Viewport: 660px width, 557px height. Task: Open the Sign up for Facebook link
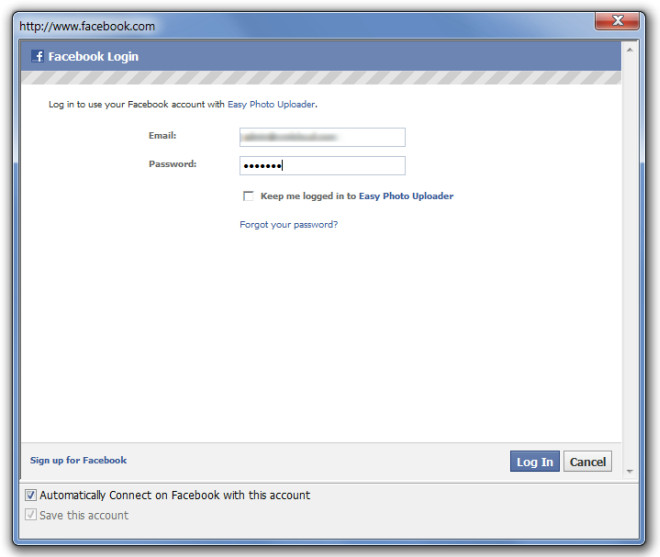(x=78, y=460)
